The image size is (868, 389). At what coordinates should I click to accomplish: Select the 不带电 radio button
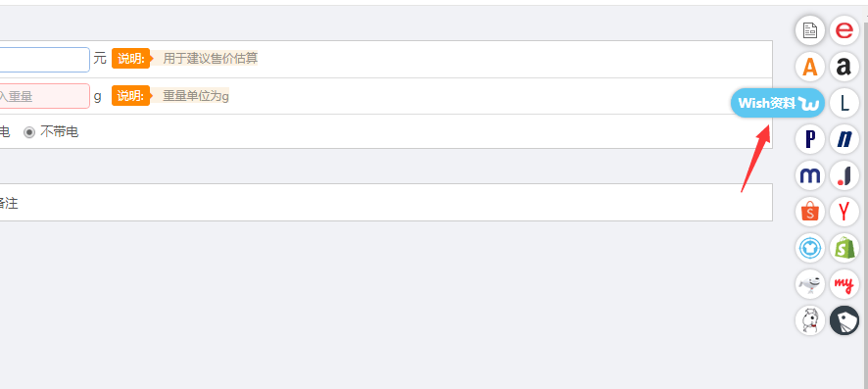[x=28, y=132]
